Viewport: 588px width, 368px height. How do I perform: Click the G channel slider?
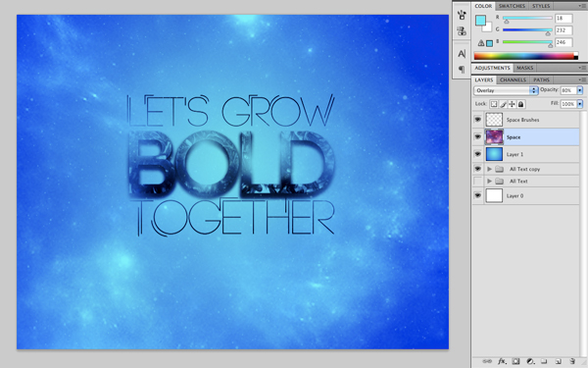click(x=527, y=30)
